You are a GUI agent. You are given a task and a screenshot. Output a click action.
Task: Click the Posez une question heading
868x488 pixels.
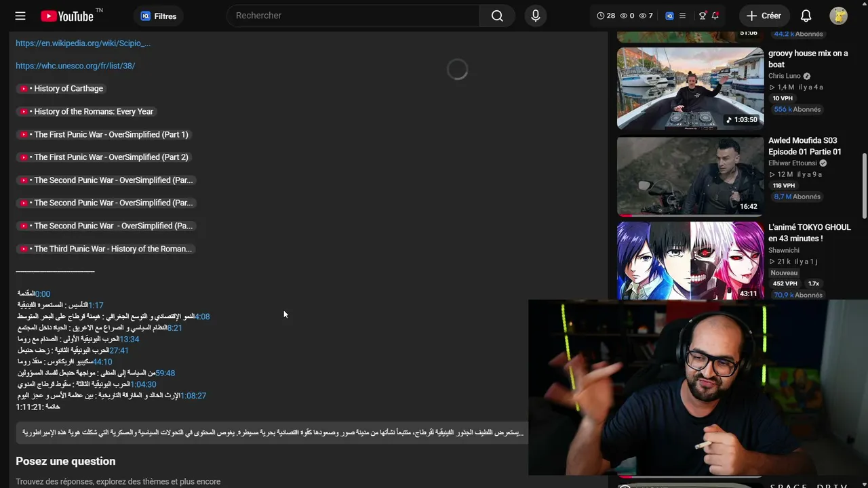[x=66, y=462]
